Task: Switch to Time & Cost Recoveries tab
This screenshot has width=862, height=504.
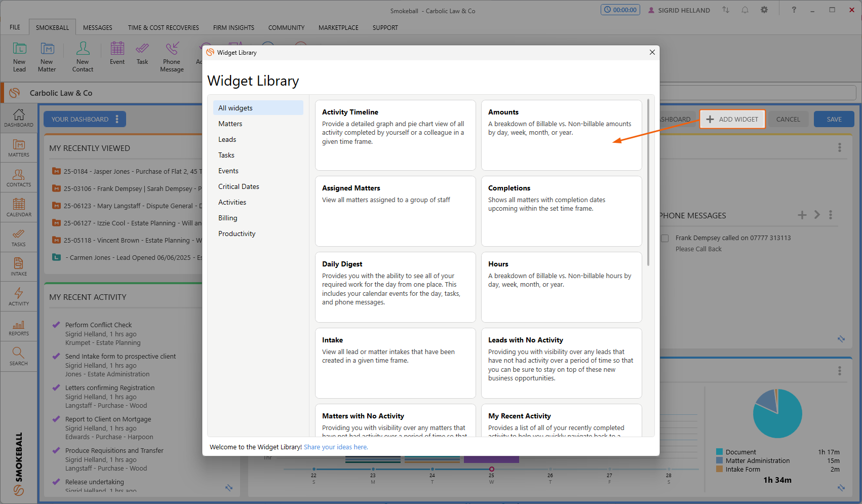Action: click(x=164, y=27)
